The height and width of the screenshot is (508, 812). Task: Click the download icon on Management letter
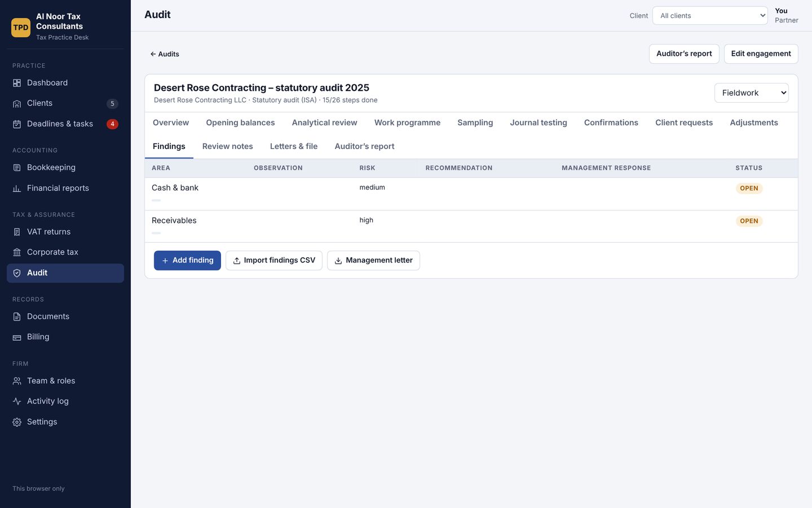point(338,261)
